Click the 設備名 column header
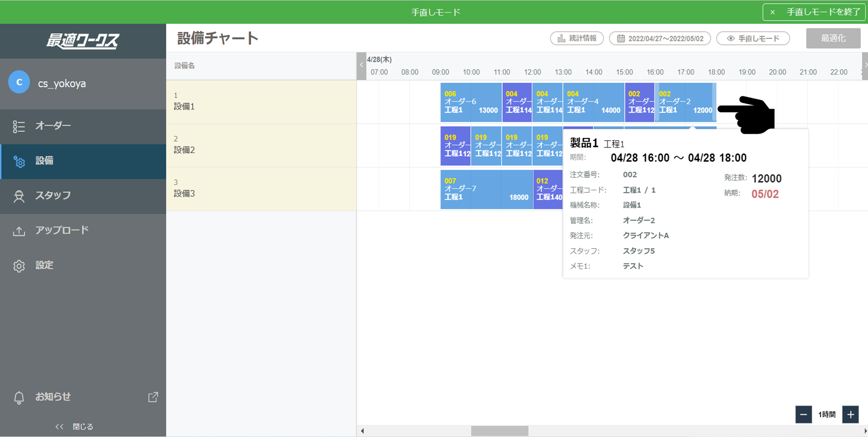This screenshot has height=437, width=868. point(184,66)
